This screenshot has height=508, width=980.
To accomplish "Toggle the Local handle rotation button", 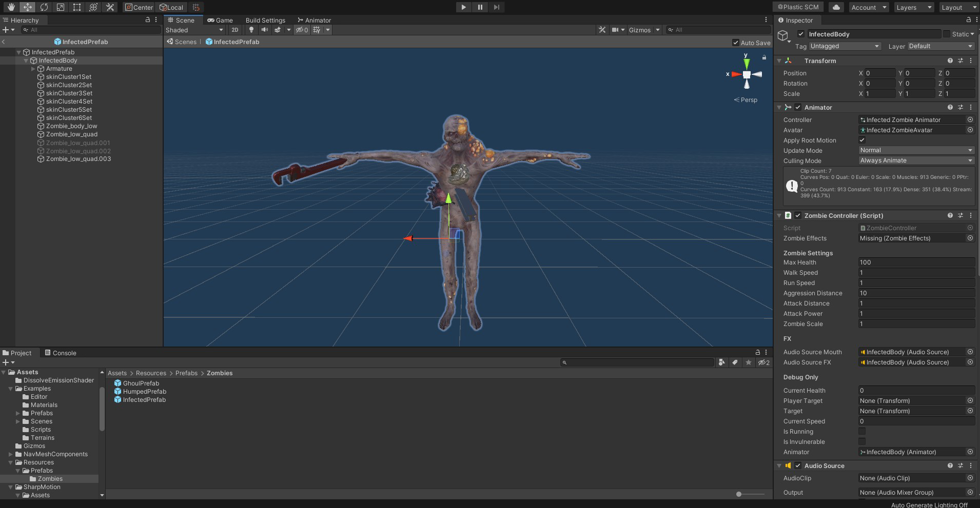I will tap(171, 7).
